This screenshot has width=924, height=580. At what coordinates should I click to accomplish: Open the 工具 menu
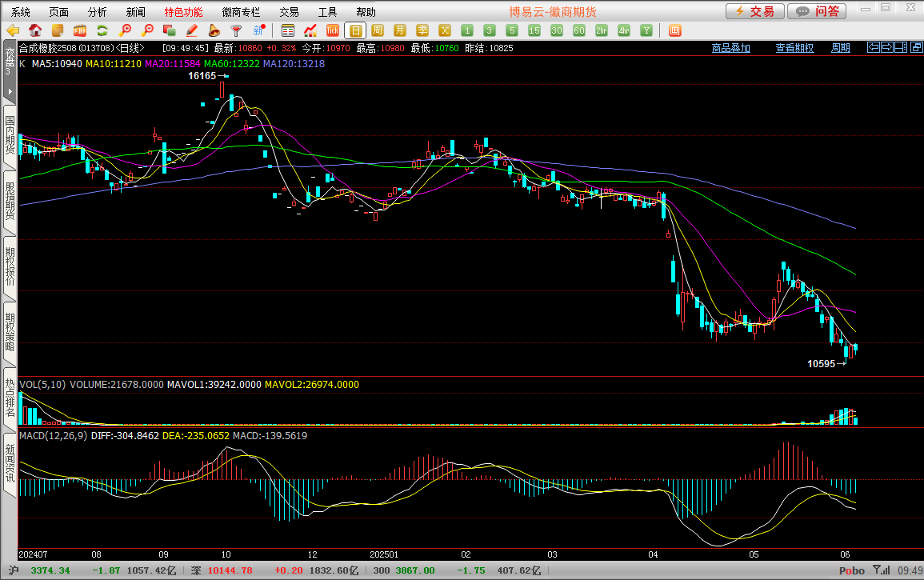pos(327,12)
